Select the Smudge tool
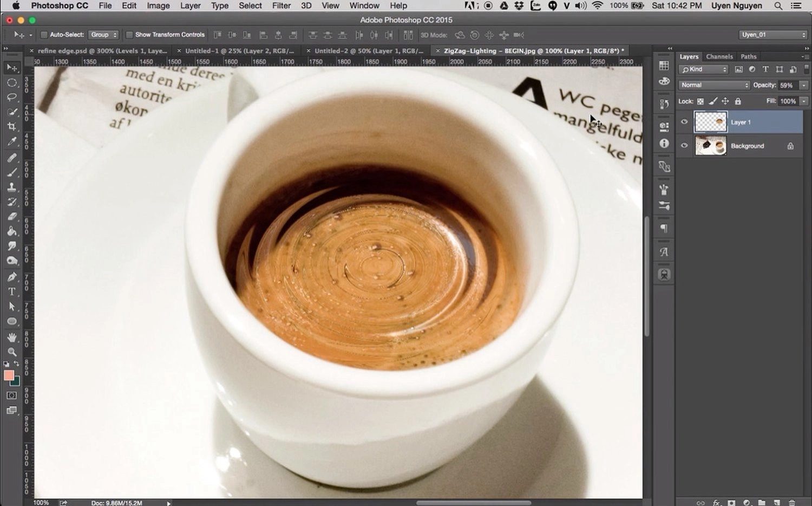Viewport: 812px width, 506px height. click(x=11, y=245)
